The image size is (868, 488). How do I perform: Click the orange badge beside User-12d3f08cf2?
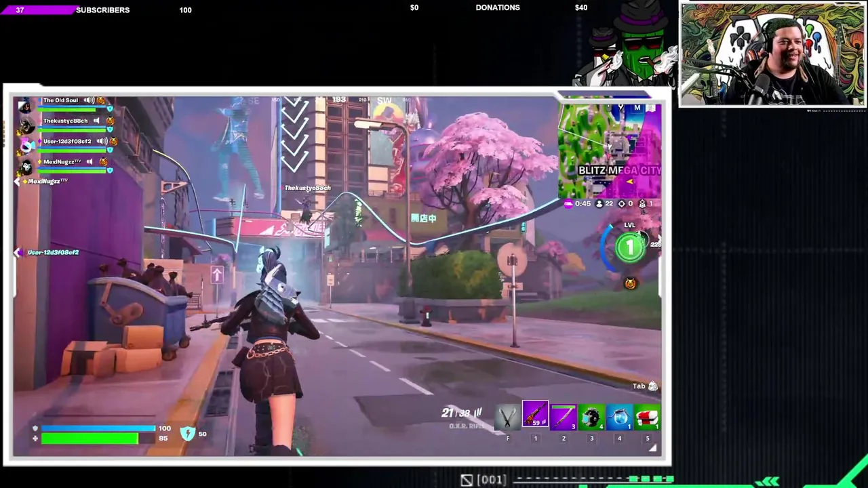(x=113, y=141)
